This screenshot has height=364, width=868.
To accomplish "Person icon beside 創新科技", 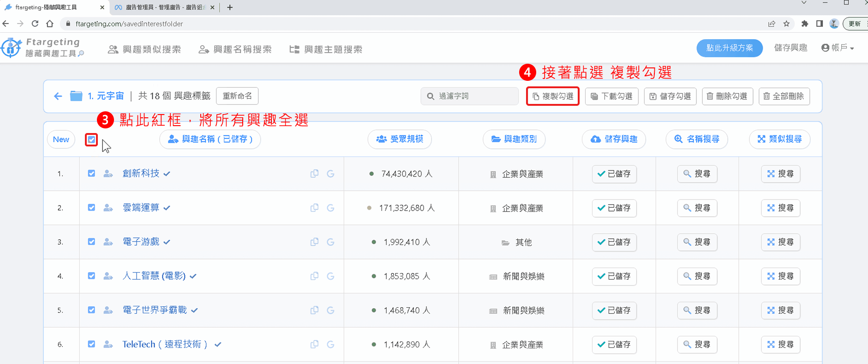I will click(x=108, y=174).
